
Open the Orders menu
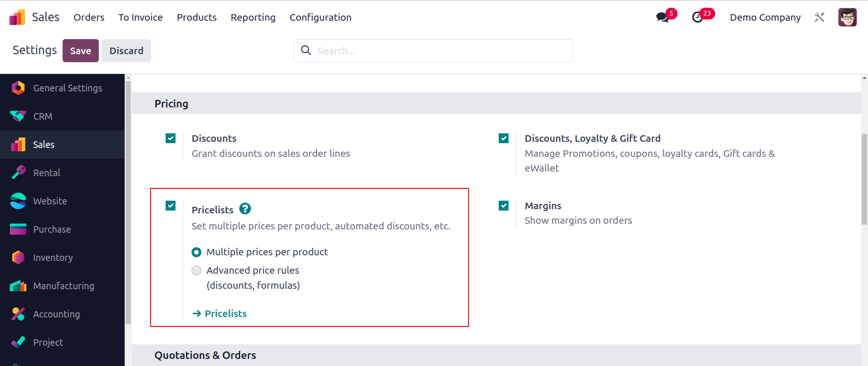[89, 17]
